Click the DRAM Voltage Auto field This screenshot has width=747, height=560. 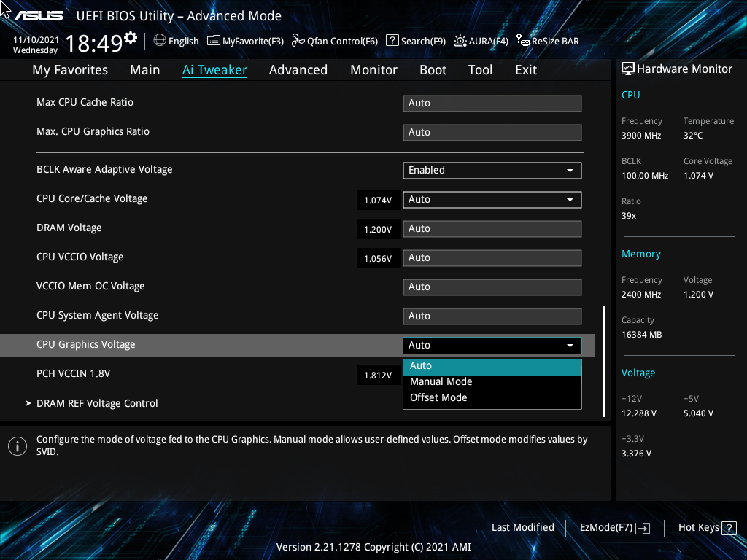(x=492, y=228)
